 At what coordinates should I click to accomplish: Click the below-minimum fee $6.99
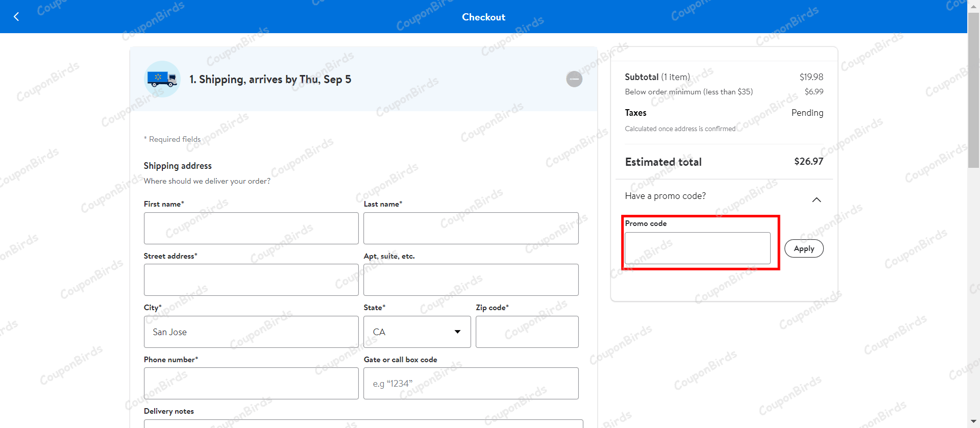(814, 92)
